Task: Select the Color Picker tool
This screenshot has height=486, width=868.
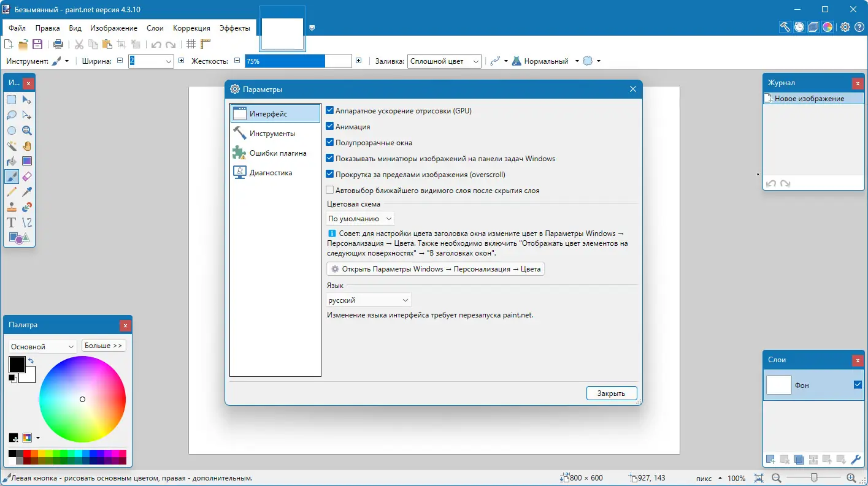Action: 26,192
